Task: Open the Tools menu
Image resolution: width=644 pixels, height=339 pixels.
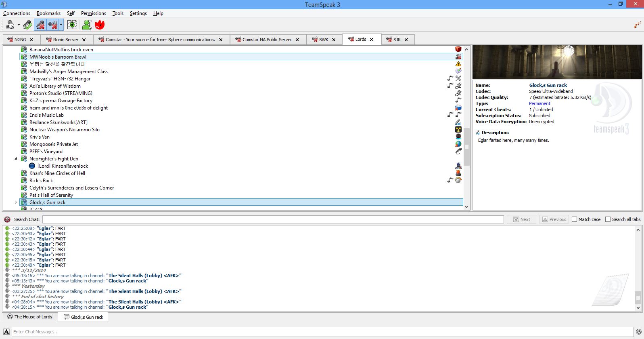Action: tap(118, 13)
